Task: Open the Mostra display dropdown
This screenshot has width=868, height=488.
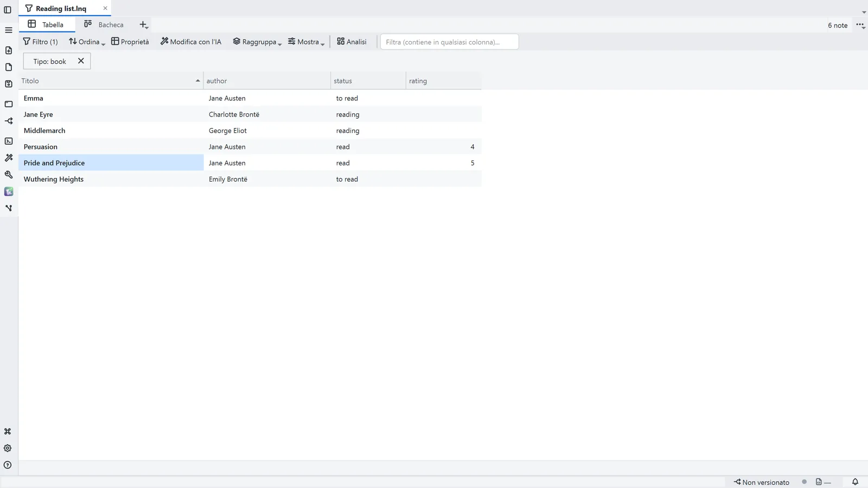Action: pyautogui.click(x=306, y=42)
